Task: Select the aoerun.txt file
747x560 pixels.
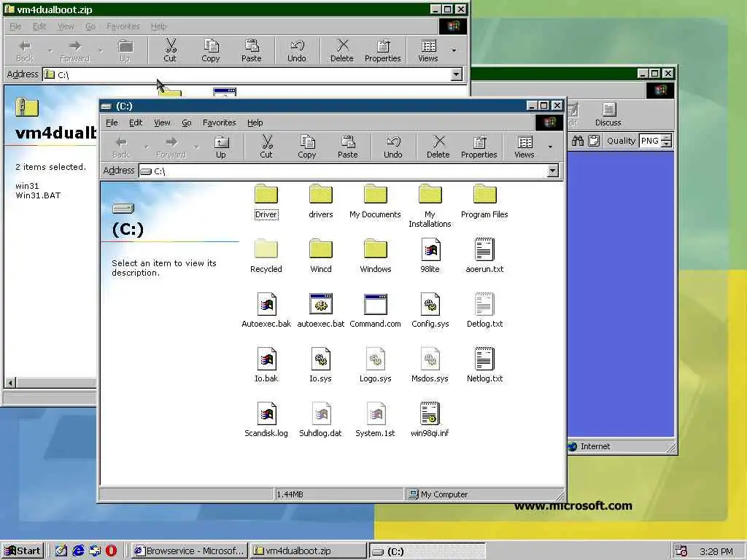Action: coord(484,256)
